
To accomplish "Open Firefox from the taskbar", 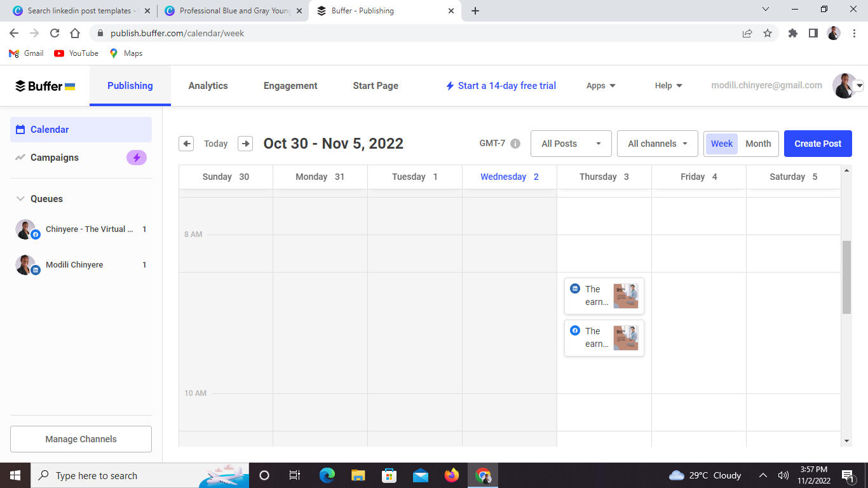I will [x=451, y=475].
